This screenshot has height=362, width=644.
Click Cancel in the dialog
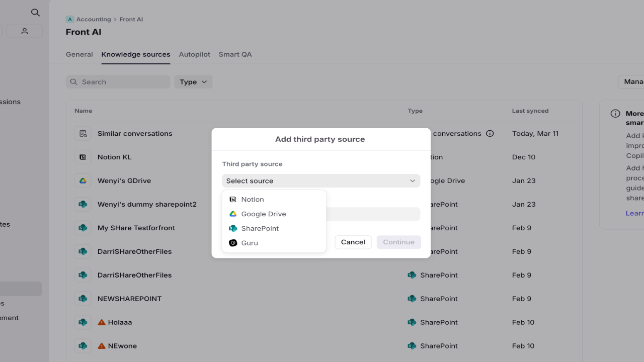click(x=353, y=242)
